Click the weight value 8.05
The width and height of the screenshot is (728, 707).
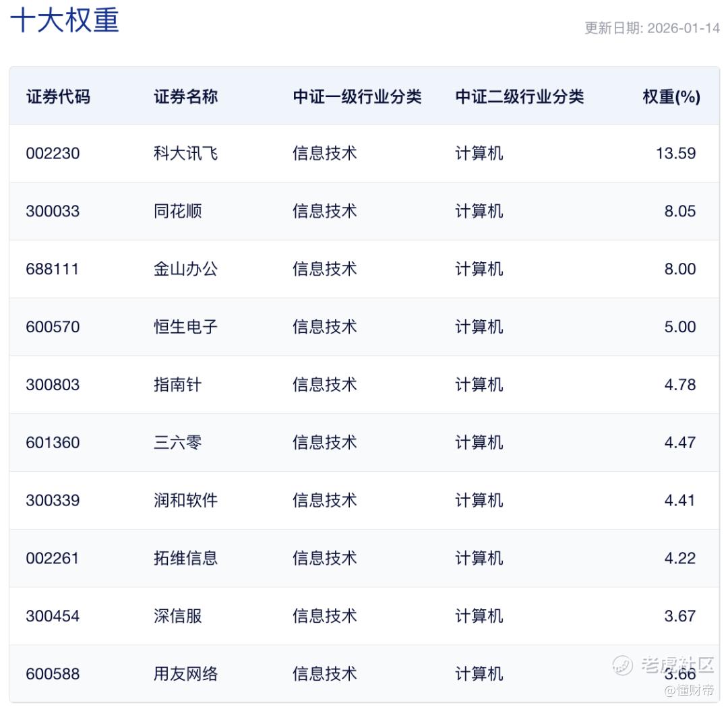click(x=679, y=211)
